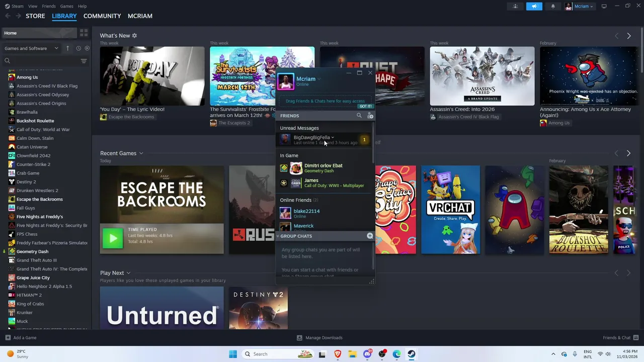
Task: Click the ready-to-play filter icon
Action: (87, 48)
